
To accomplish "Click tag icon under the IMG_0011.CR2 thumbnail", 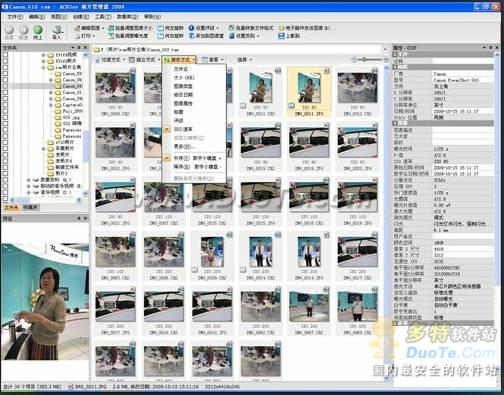I will click(243, 106).
